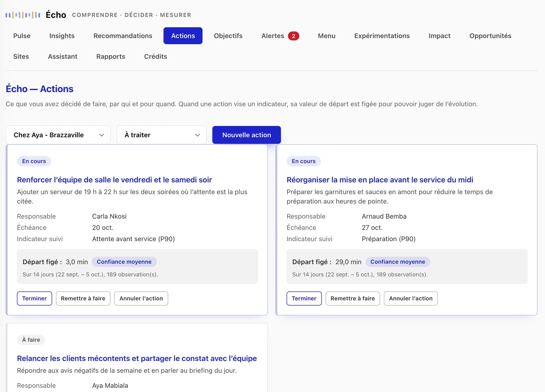Launch the Assistant tab
This screenshot has width=545, height=392.
pyautogui.click(x=63, y=56)
